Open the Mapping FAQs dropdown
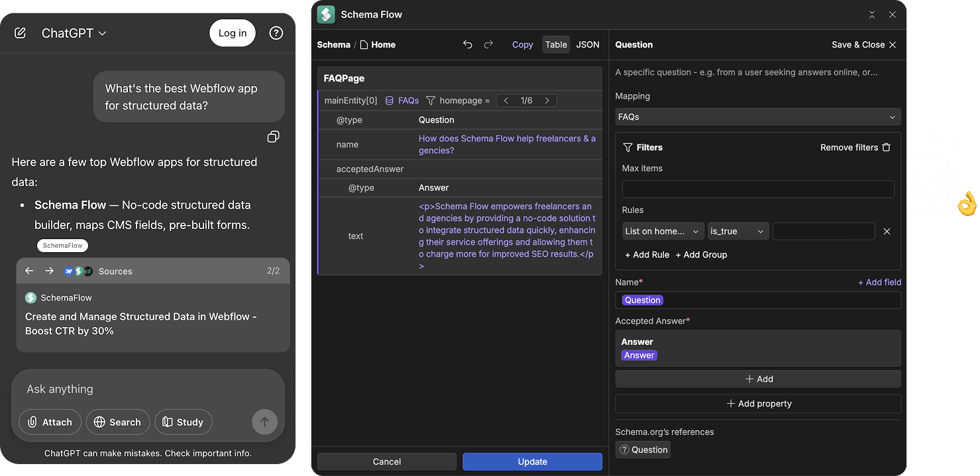Image resolution: width=980 pixels, height=476 pixels. [758, 117]
